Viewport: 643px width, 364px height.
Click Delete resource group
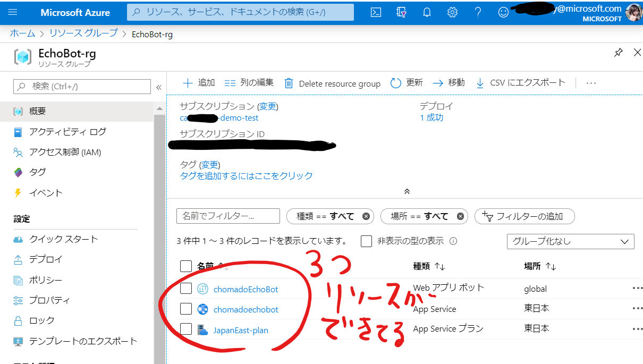[x=333, y=83]
